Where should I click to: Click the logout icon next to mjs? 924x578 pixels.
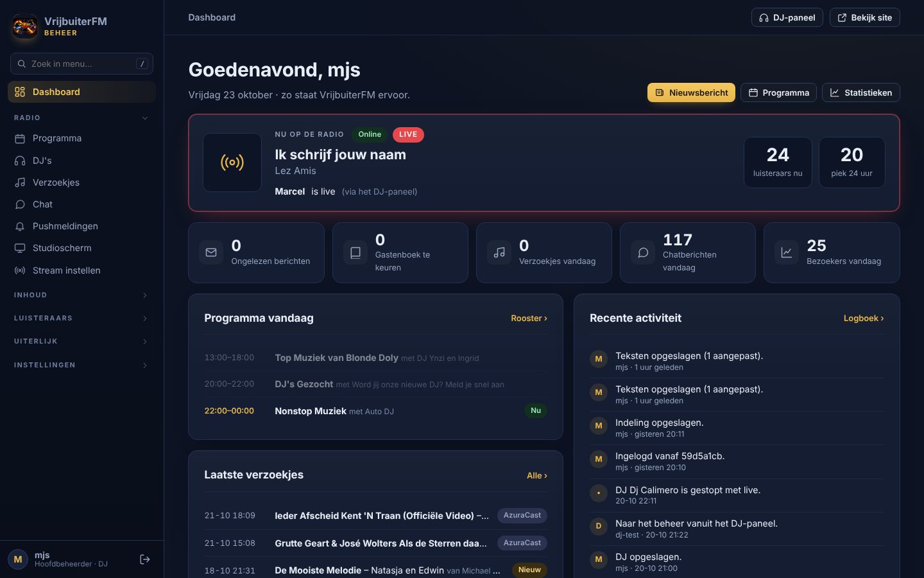[x=145, y=559]
